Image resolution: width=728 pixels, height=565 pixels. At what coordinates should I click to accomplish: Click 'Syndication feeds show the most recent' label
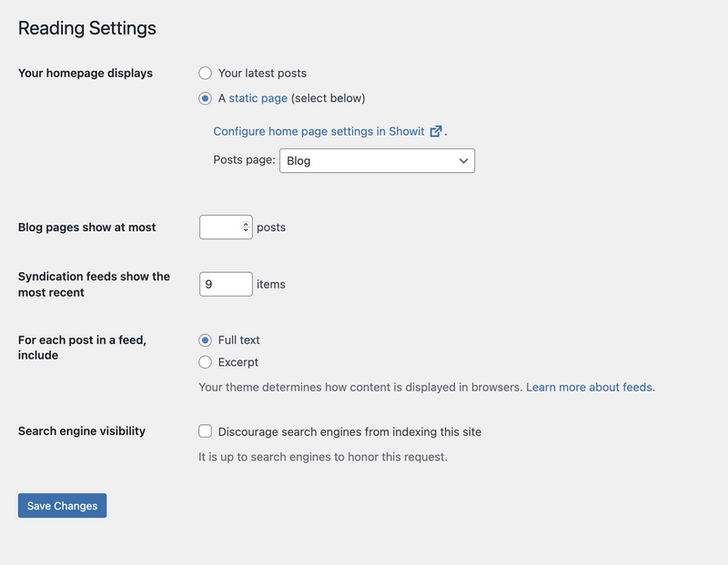tap(94, 284)
